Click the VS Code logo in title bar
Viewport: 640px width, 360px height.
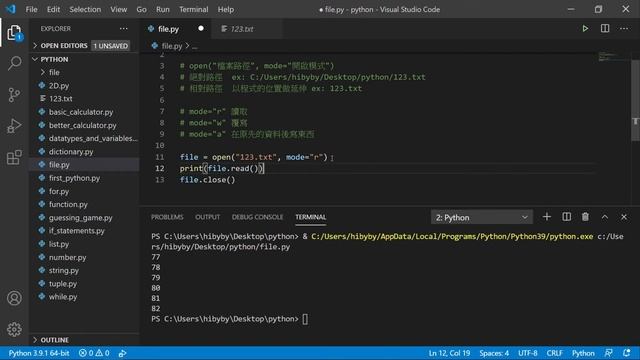tap(11, 9)
